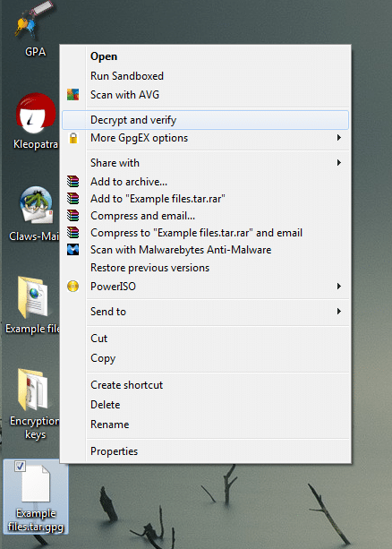Image resolution: width=392 pixels, height=549 pixels.
Task: Select the Encryption keys folder icon
Action: [x=34, y=390]
